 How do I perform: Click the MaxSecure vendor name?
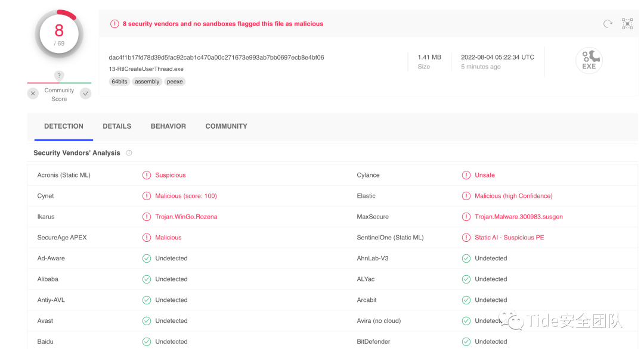(x=373, y=217)
